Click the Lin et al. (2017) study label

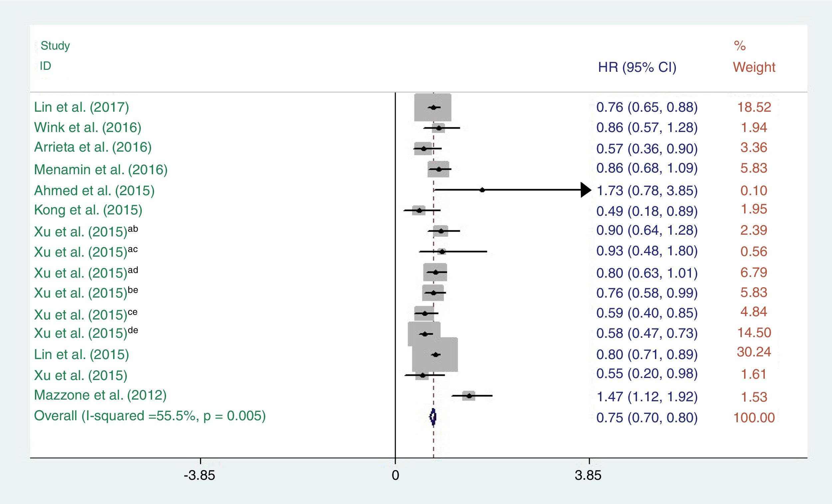point(82,107)
